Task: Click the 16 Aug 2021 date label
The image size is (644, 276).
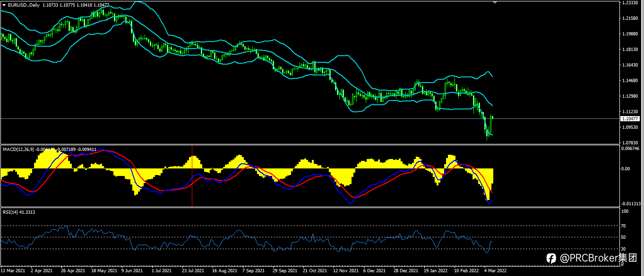Action: pyautogui.click(x=224, y=271)
